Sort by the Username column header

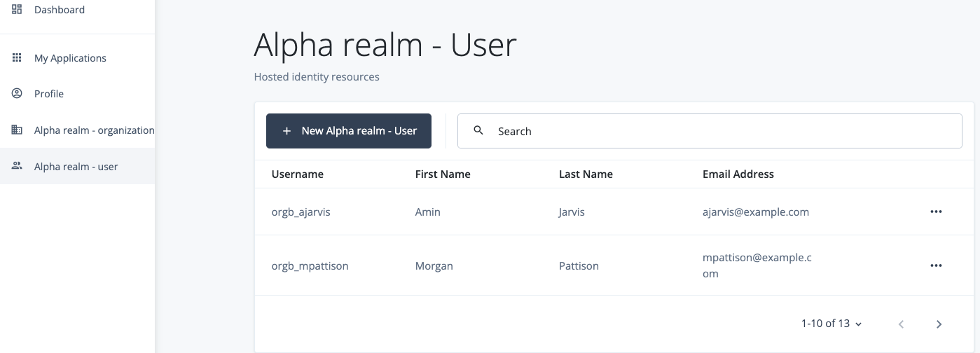pyautogui.click(x=298, y=174)
